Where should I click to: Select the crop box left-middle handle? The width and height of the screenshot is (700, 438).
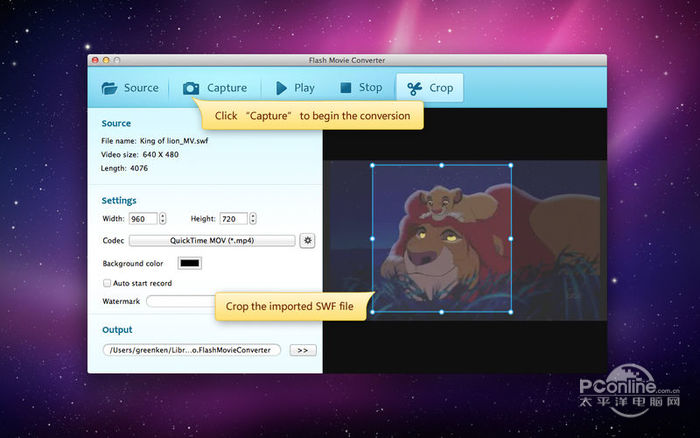coord(373,239)
